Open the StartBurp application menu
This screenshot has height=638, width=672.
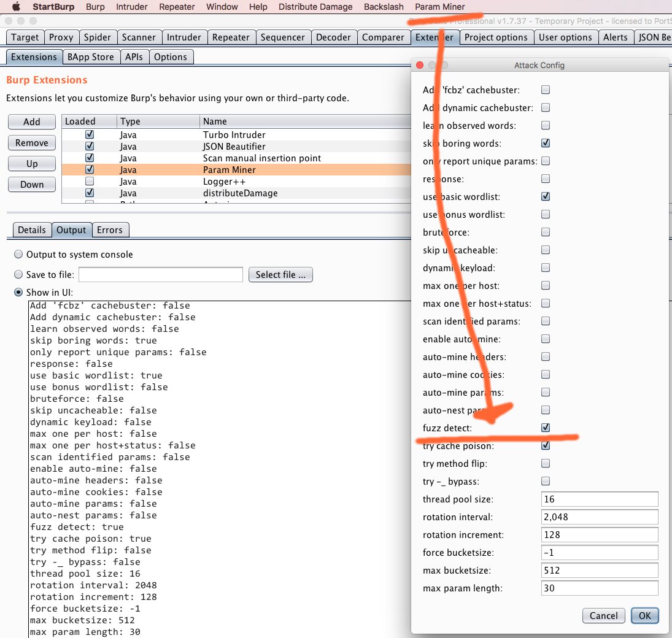click(x=53, y=7)
